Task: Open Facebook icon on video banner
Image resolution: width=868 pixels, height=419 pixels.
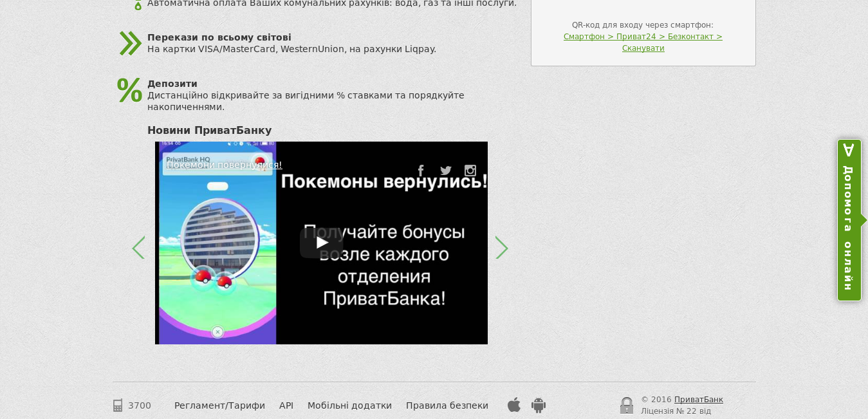Action: coord(421,171)
